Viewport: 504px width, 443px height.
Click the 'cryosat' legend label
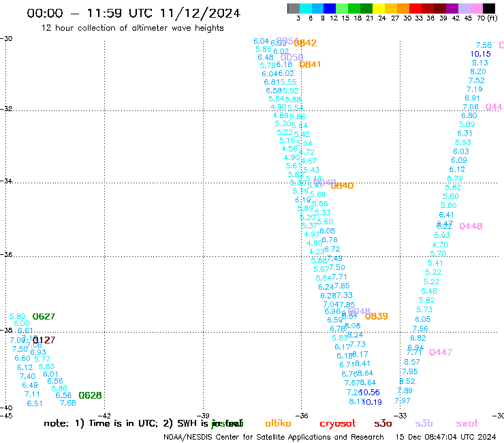click(x=338, y=424)
